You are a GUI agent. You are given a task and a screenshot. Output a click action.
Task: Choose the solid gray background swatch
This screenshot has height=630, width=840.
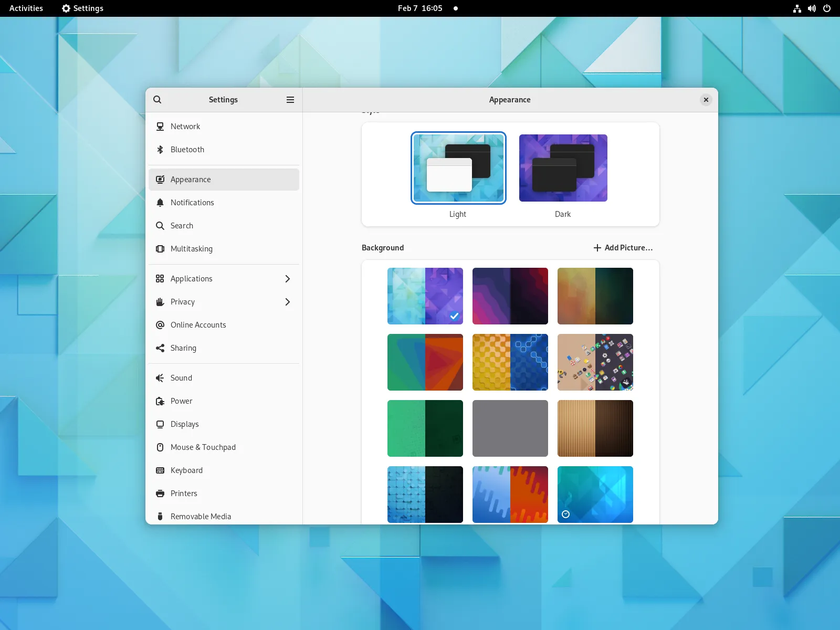pyautogui.click(x=510, y=428)
